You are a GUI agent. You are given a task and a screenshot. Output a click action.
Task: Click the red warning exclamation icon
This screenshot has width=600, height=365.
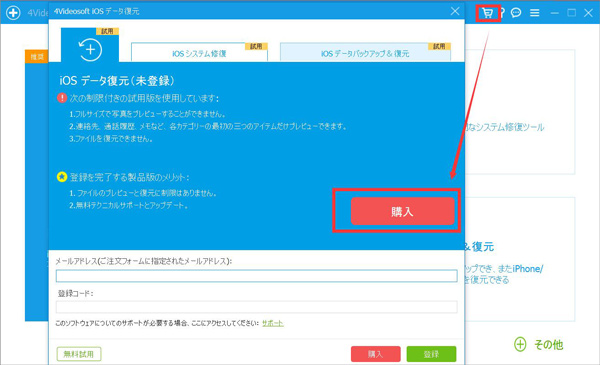click(x=62, y=98)
